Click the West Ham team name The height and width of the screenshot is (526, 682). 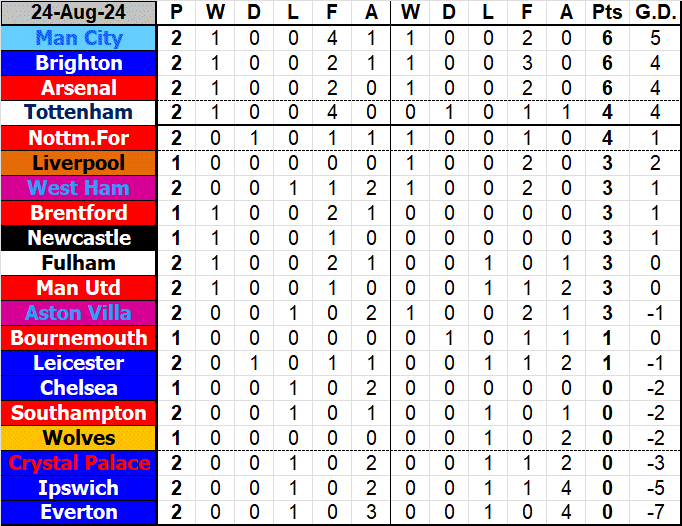coord(79,188)
